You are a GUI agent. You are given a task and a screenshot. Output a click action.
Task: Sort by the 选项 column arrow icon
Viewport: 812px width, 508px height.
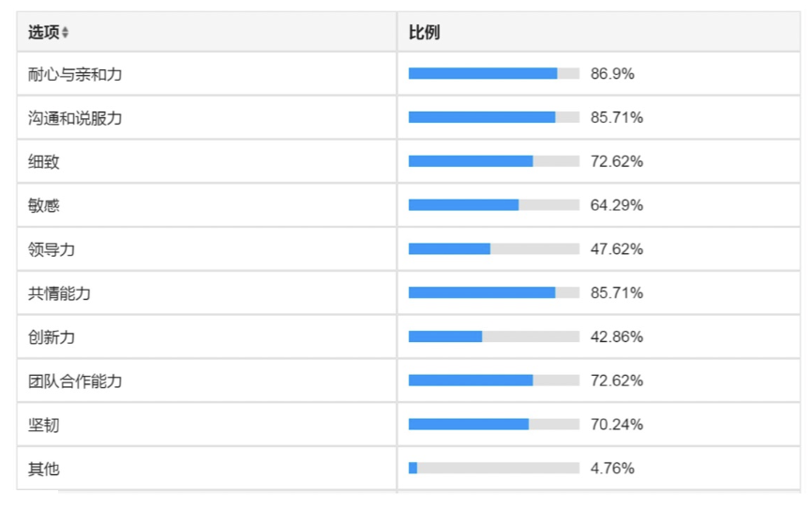click(x=66, y=33)
